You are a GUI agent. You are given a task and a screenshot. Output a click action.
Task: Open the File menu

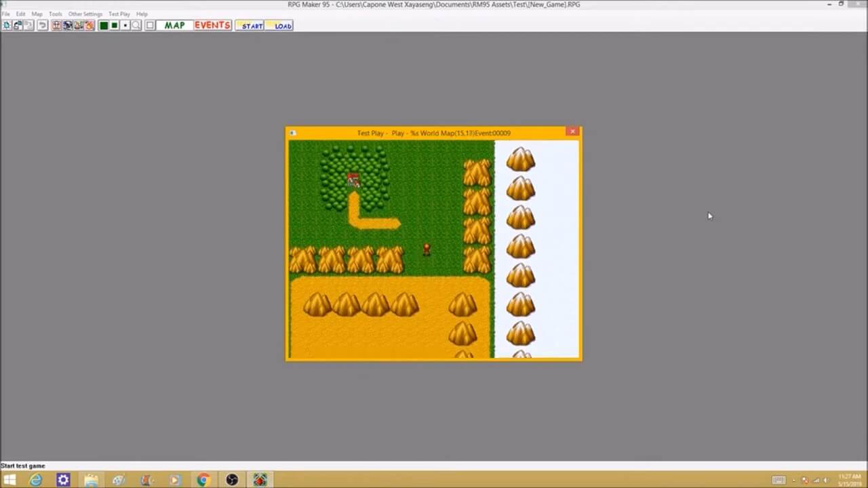(5, 14)
